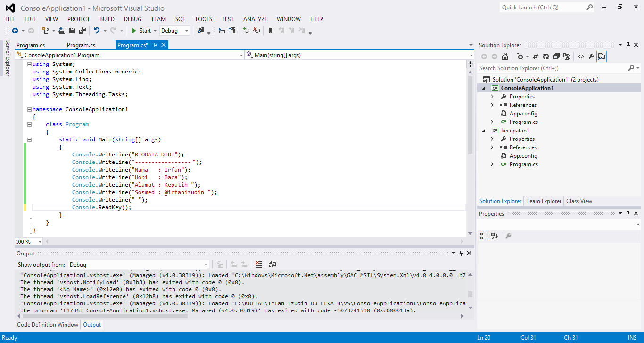Switch to the Code Definition Window tab

pos(48,325)
